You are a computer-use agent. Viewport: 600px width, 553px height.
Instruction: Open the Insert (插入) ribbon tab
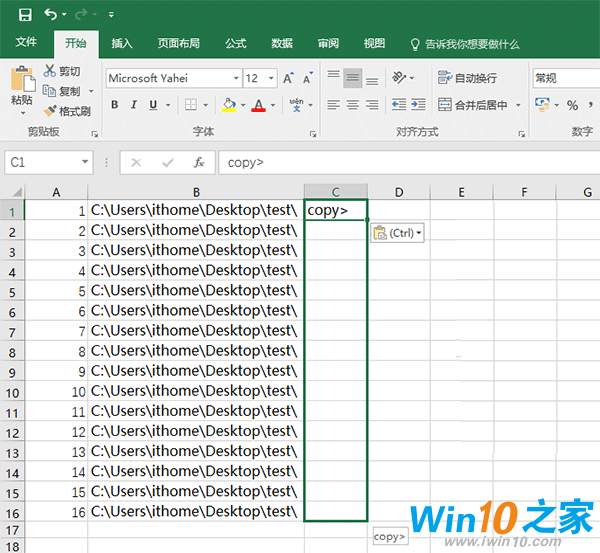tap(122, 43)
